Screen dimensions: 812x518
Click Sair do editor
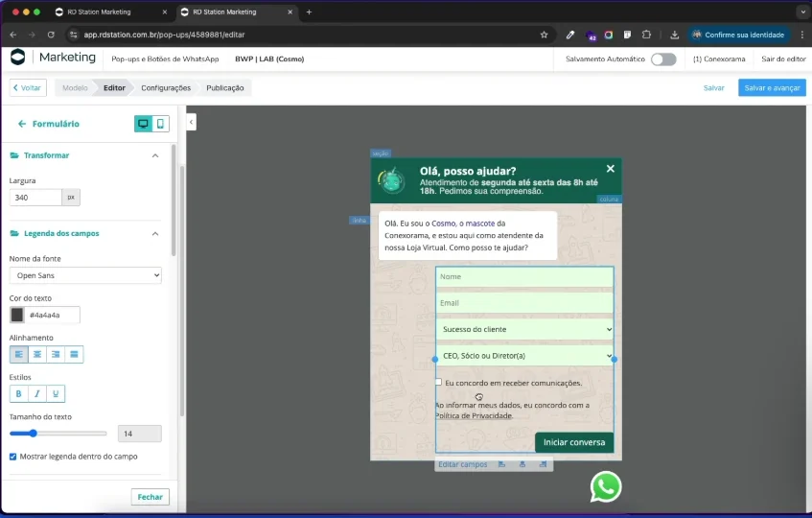783,59
